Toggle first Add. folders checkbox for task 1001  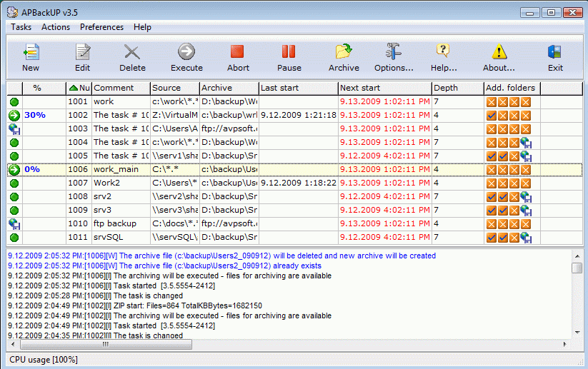492,102
